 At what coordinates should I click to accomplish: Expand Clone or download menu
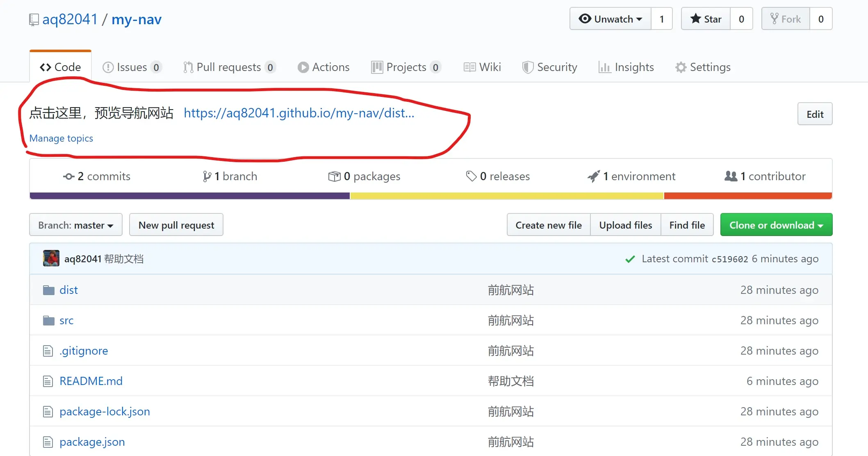776,225
